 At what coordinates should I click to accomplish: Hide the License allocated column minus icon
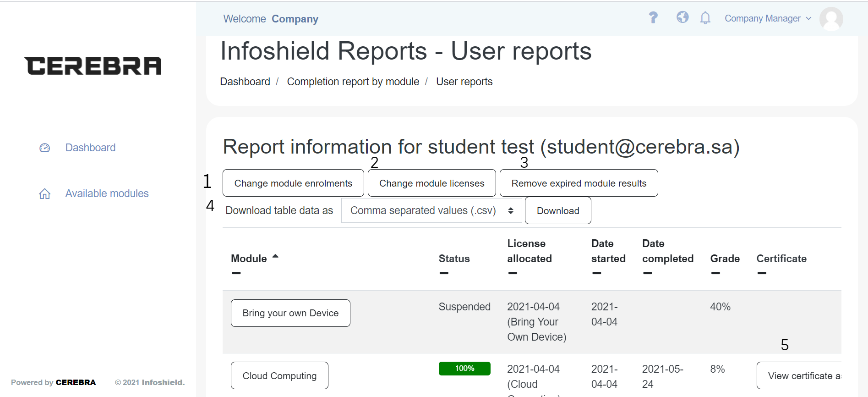[x=513, y=273]
